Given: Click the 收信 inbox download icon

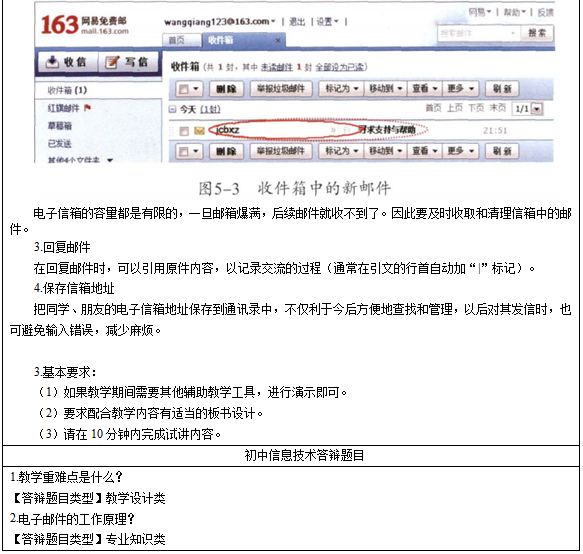Looking at the screenshot, I should 52,62.
